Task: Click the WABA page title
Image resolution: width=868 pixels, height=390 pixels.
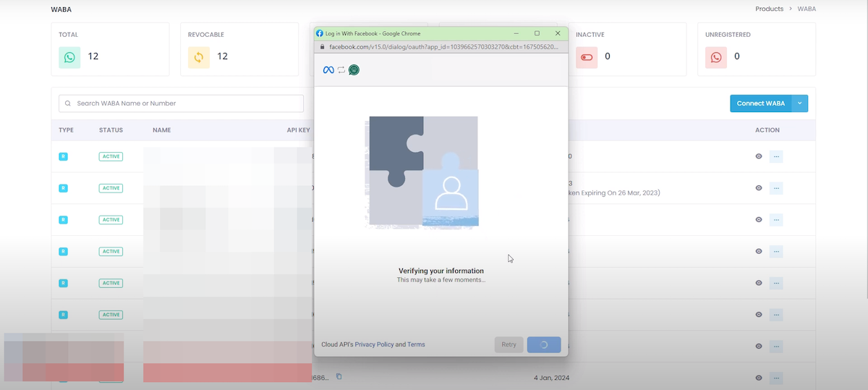Action: [x=61, y=9]
